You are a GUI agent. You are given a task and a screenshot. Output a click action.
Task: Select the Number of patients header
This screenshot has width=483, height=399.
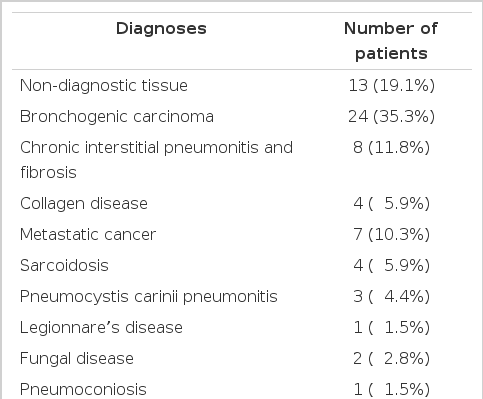coord(391,41)
